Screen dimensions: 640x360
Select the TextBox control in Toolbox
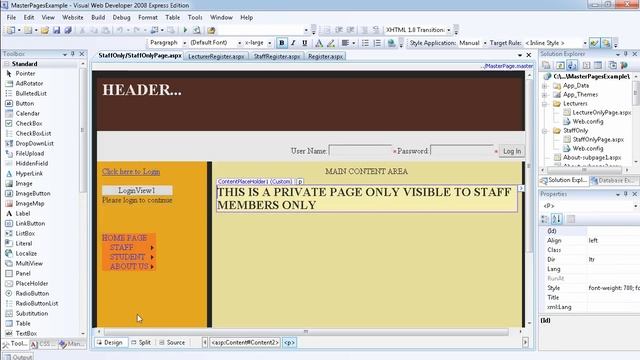coord(26,333)
